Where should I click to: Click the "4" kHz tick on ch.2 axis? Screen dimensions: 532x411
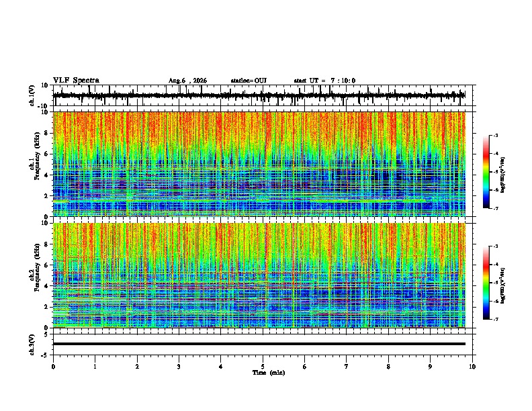point(46,286)
